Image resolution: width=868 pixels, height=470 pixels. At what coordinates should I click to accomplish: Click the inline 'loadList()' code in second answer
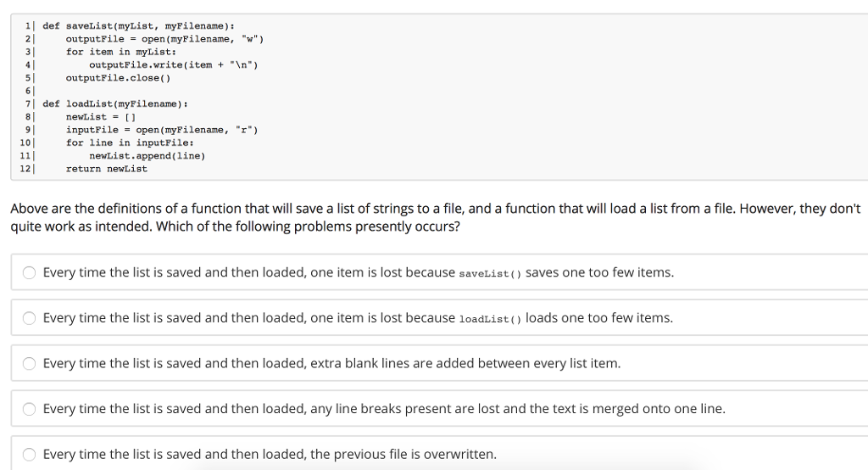coord(490,319)
